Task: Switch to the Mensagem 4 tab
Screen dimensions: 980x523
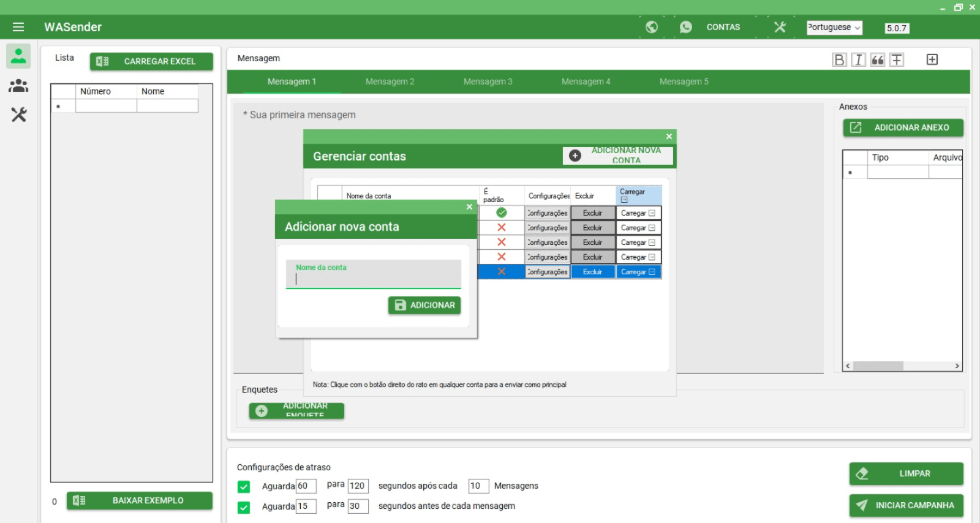Action: coord(586,81)
